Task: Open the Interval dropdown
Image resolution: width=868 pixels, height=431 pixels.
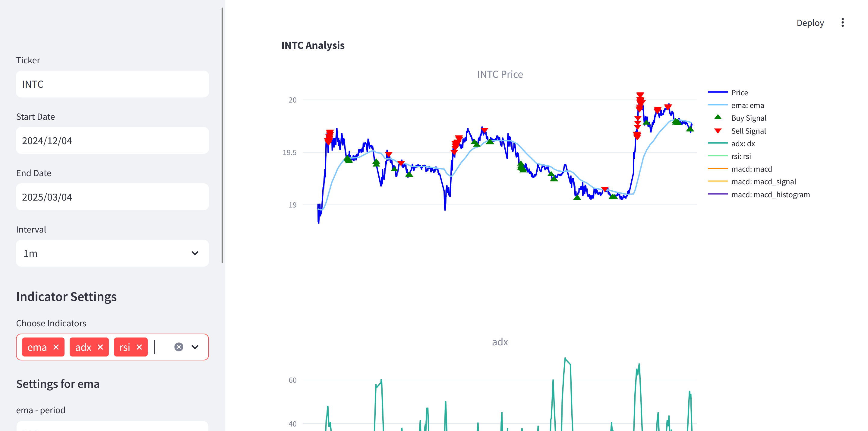Action: point(112,253)
